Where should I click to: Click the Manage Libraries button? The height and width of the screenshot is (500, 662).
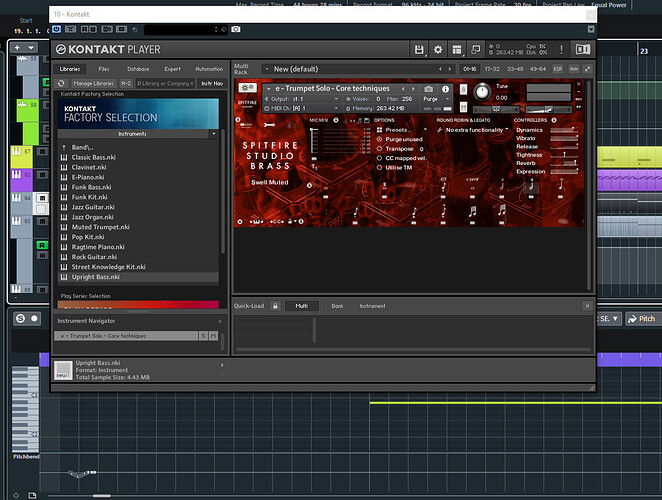pyautogui.click(x=94, y=83)
